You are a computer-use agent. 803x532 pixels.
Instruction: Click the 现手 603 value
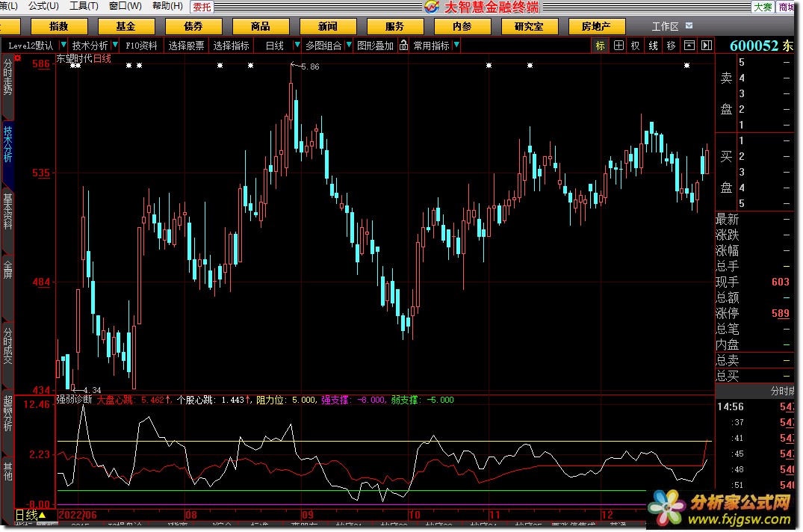780,282
